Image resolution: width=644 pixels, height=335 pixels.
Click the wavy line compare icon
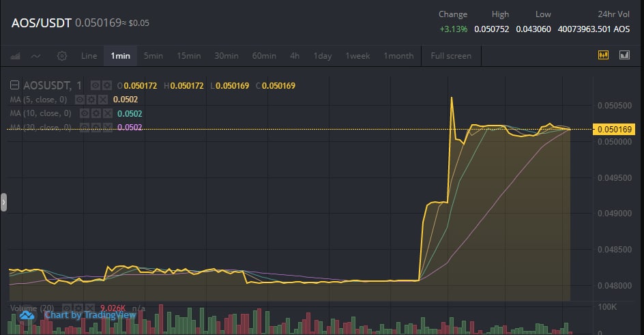[x=35, y=56]
